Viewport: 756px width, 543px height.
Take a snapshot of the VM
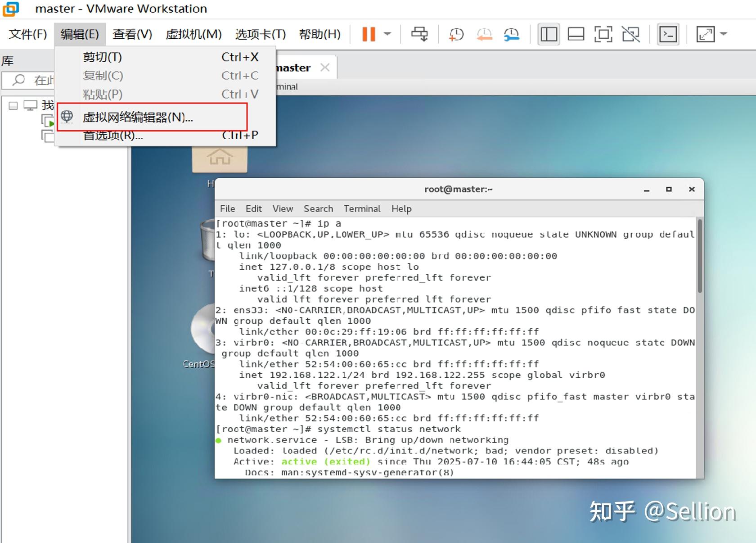456,34
